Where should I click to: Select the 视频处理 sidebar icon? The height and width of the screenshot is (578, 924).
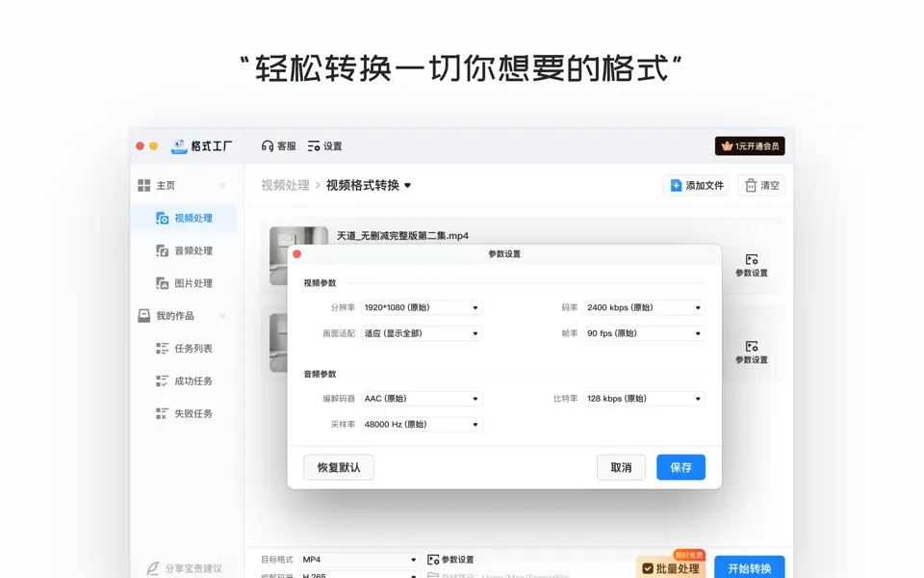point(162,218)
